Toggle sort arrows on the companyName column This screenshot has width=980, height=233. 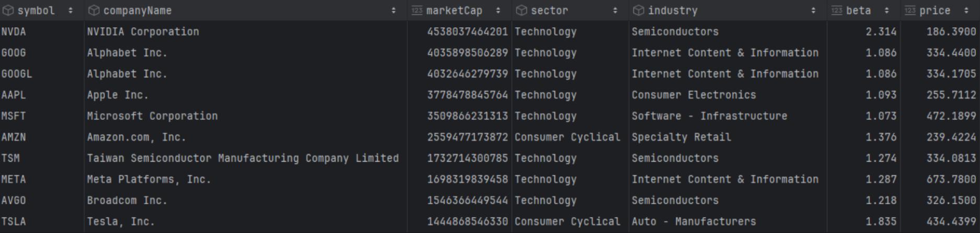click(x=394, y=10)
